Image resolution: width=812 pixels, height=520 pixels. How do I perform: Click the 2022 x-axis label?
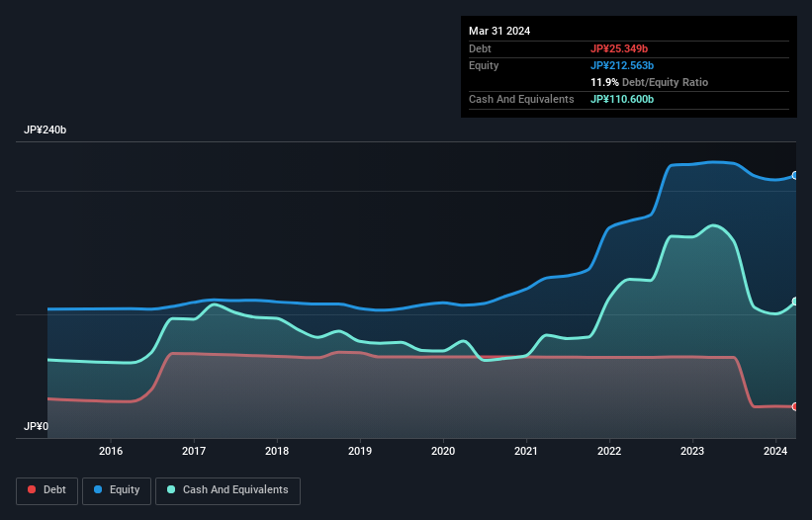(x=609, y=451)
